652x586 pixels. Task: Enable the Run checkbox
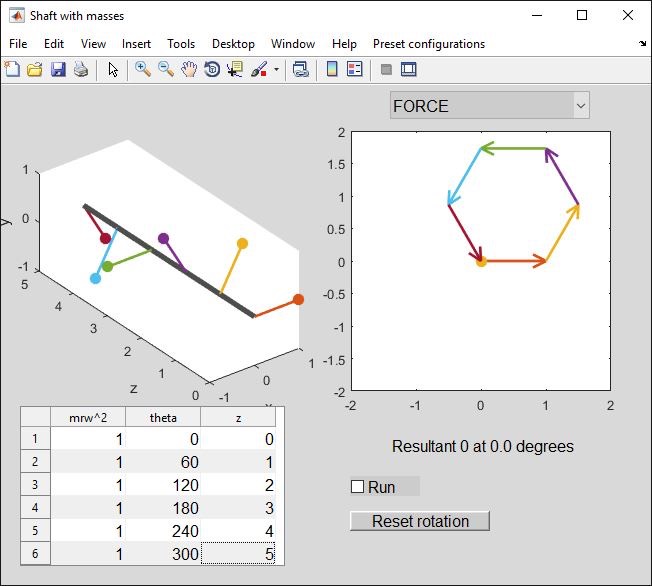[357, 487]
